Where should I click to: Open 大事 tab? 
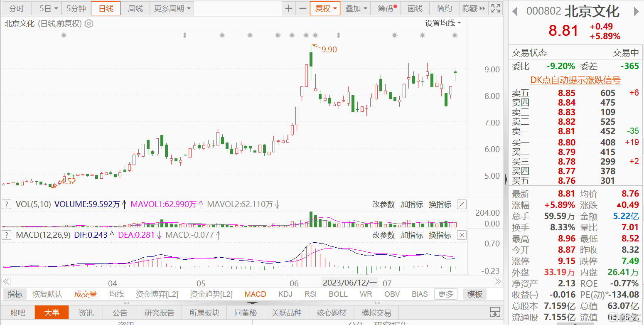tap(52, 313)
